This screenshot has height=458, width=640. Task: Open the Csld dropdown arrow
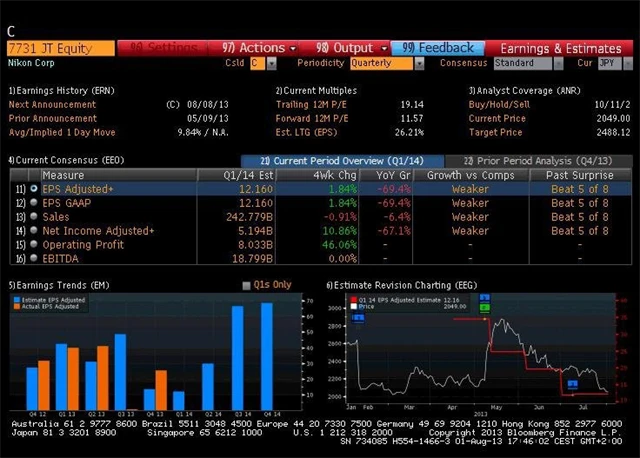[x=271, y=63]
